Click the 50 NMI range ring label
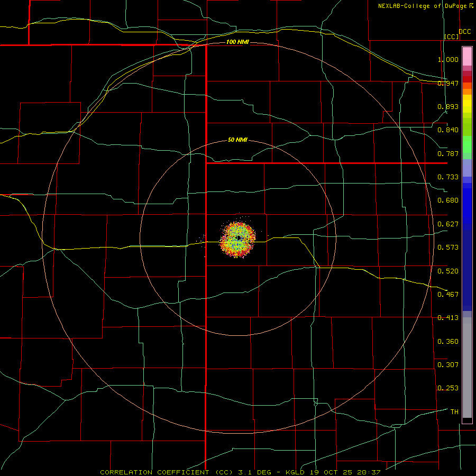Image resolution: width=476 pixels, height=476 pixels. click(237, 140)
